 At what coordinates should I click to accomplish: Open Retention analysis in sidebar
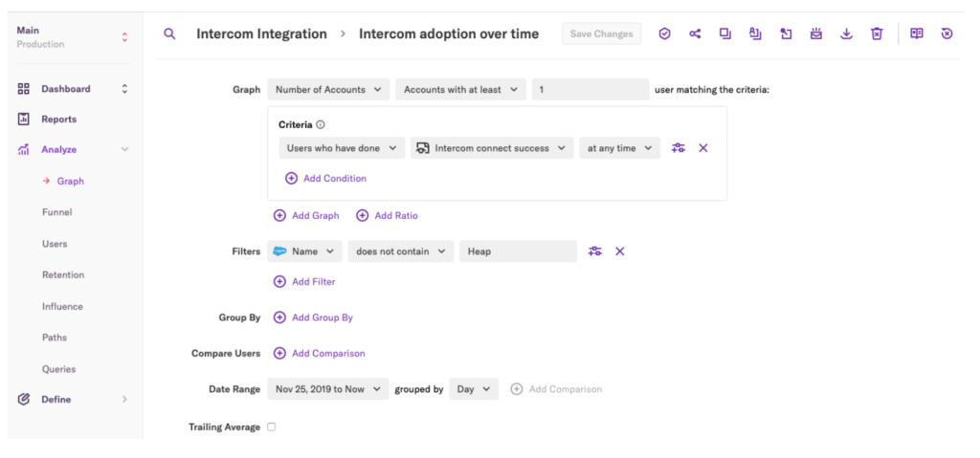click(x=63, y=275)
